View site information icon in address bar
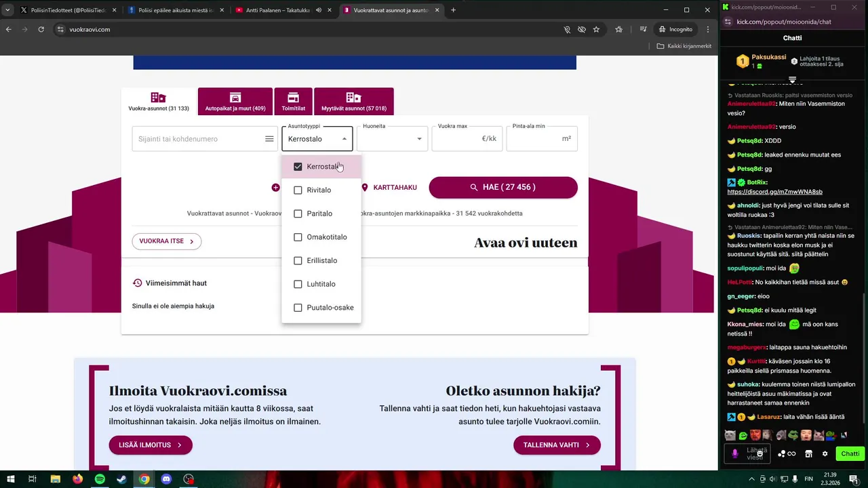This screenshot has height=488, width=868. pyautogui.click(x=60, y=29)
